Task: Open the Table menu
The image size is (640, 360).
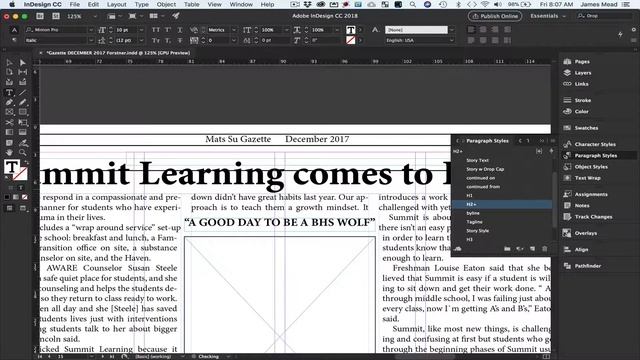Action: pos(191,4)
